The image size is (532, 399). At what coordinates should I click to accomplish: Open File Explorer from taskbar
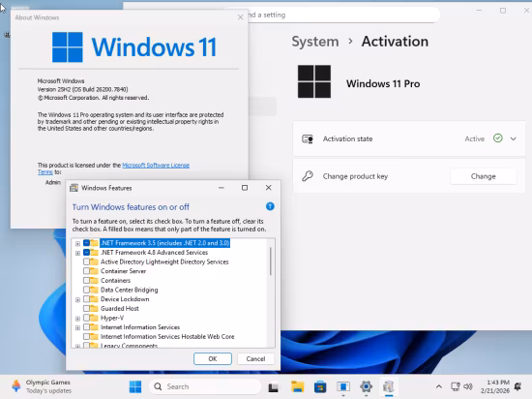coord(297,386)
